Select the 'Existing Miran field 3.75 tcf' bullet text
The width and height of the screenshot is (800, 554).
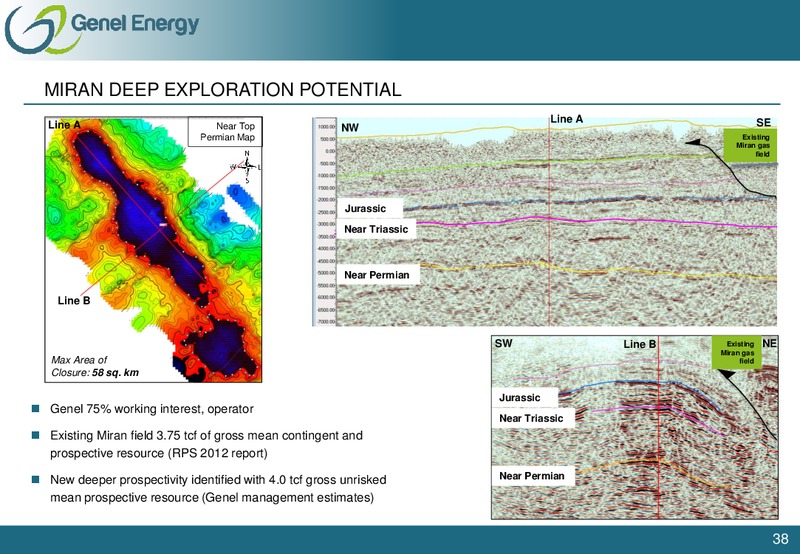pos(206,444)
